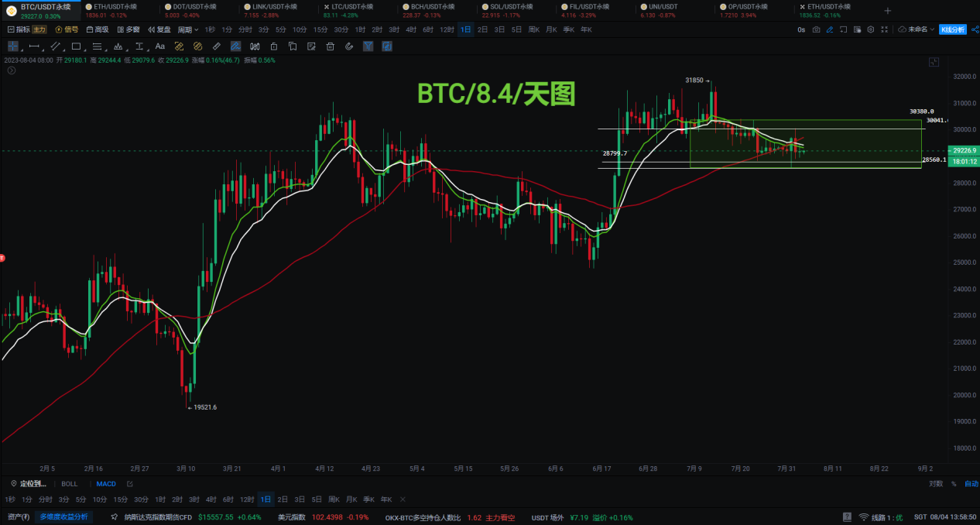Select the wave pattern drawing tool
980x525 pixels.
(118, 46)
